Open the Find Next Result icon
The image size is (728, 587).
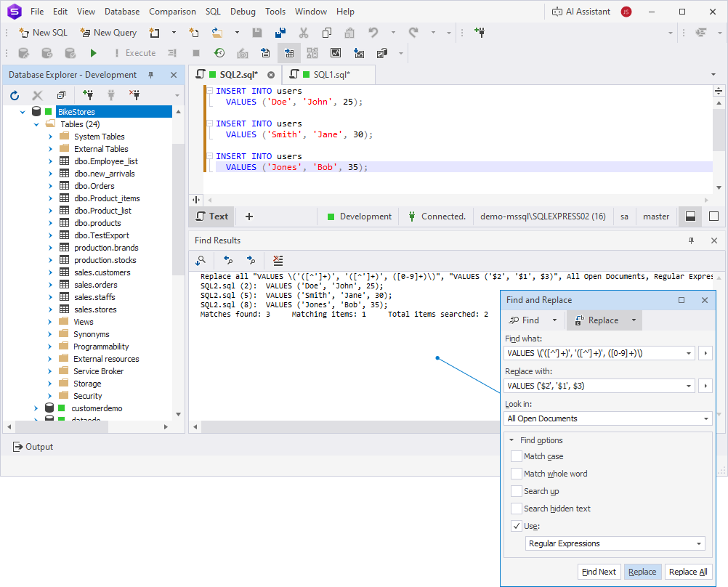click(252, 260)
